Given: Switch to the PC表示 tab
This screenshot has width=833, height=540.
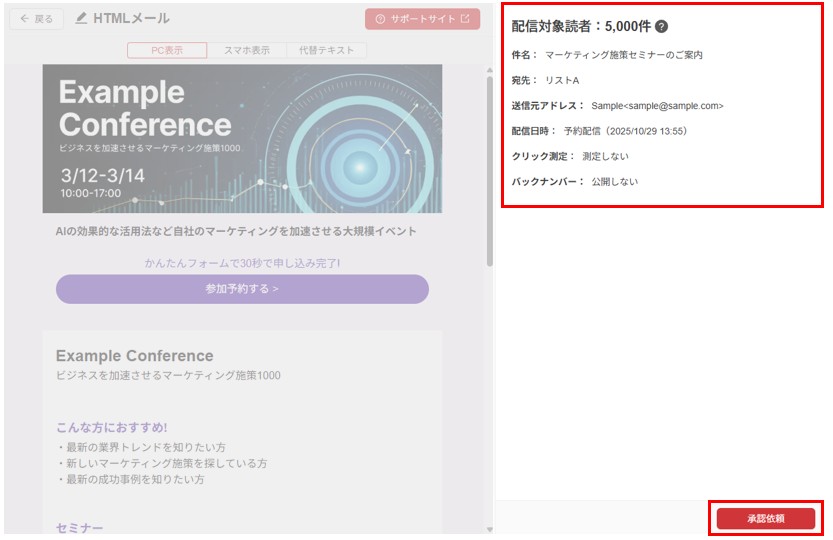Looking at the screenshot, I should tap(167, 50).
